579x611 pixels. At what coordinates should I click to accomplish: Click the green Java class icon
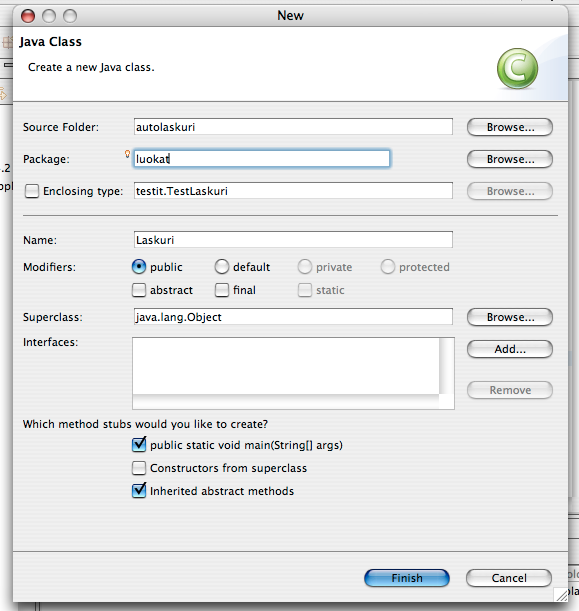(x=517, y=69)
